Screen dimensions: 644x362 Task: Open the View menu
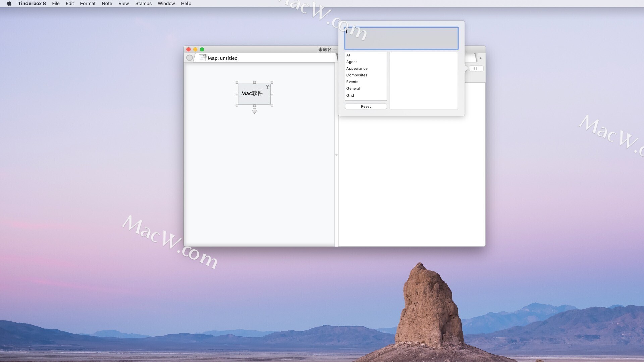click(x=124, y=3)
